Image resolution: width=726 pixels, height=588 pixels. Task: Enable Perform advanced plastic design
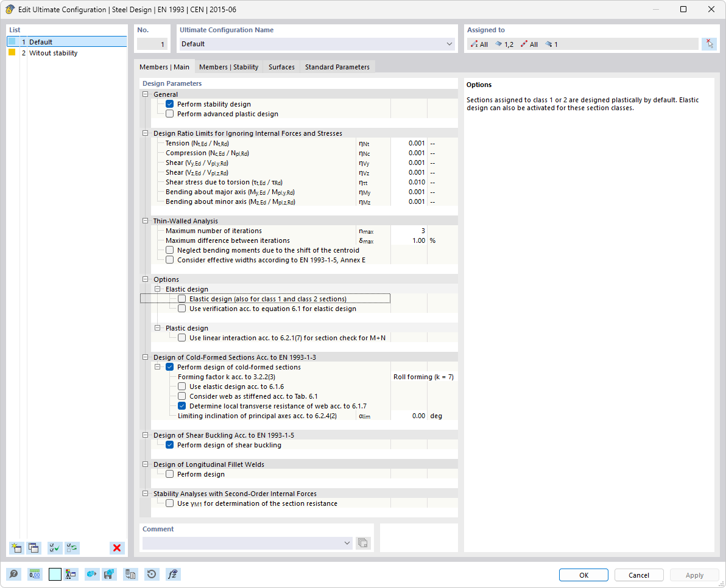coord(169,113)
